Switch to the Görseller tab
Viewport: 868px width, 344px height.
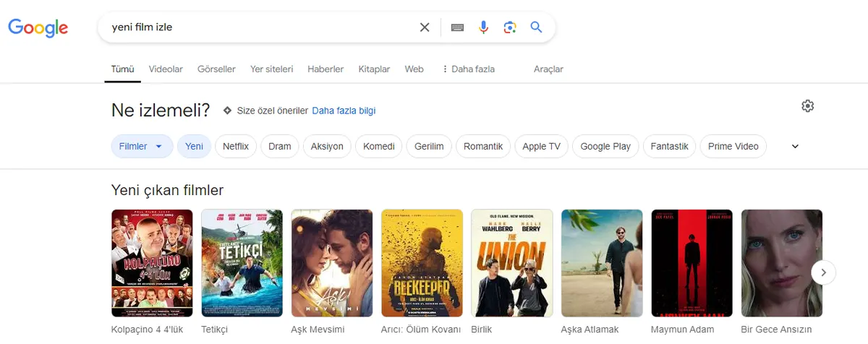pyautogui.click(x=216, y=69)
